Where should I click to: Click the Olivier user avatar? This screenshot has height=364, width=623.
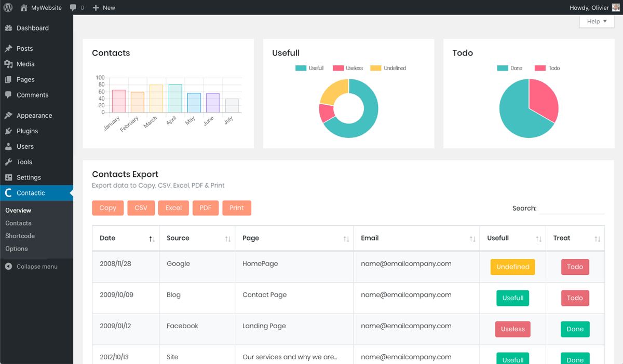click(616, 8)
